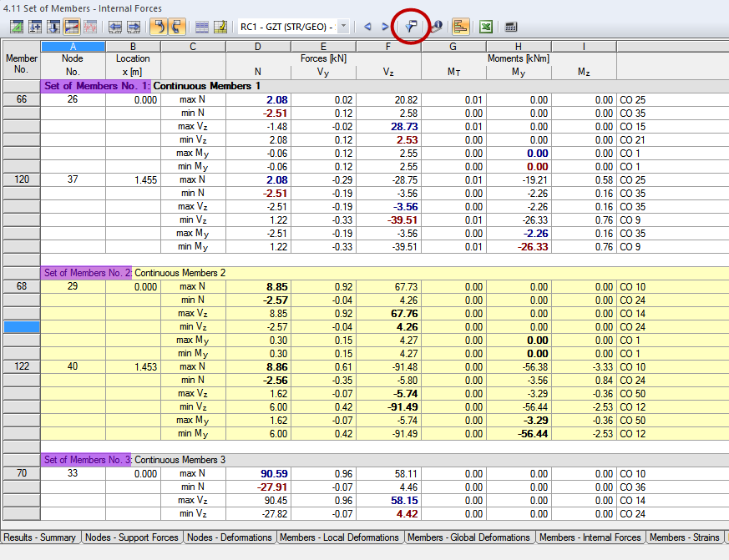The image size is (729, 560).
Task: Select column header A in the table
Action: (x=73, y=46)
